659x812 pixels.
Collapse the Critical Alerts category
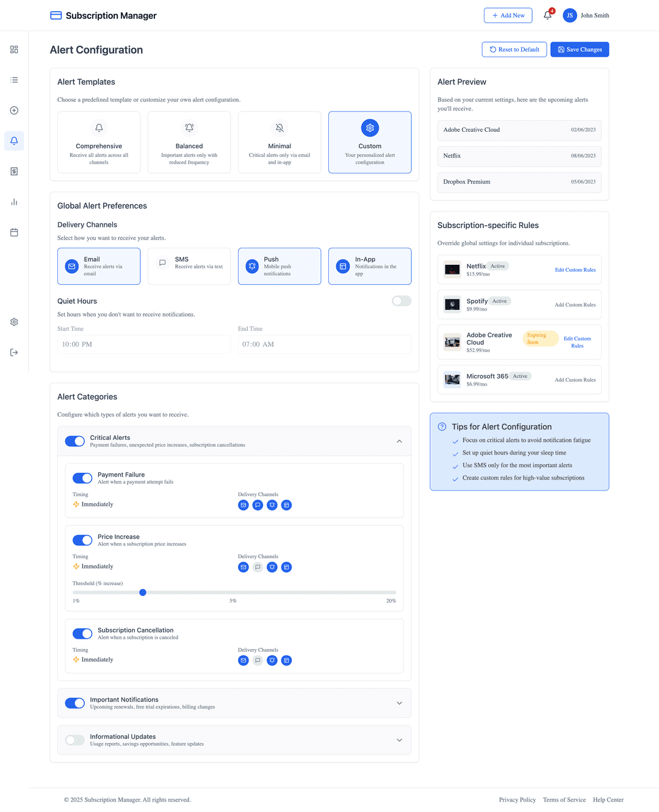click(400, 440)
